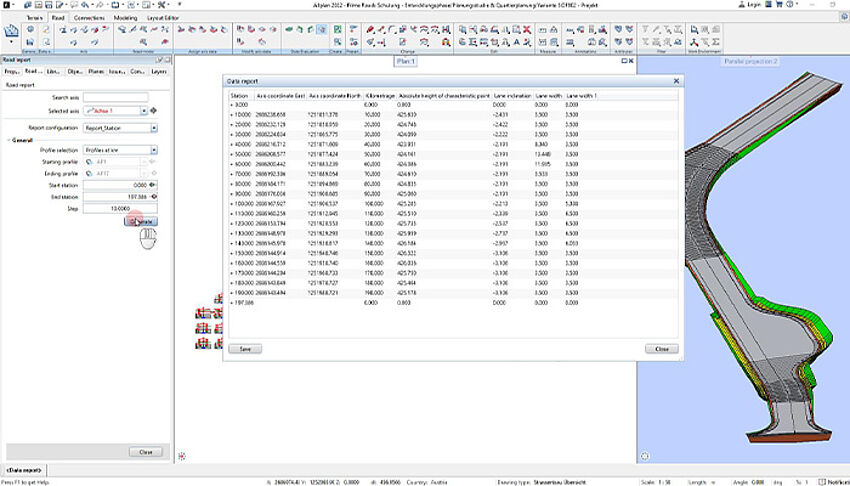Switch to the Modeling ribbon tab
850x486 pixels.
126,18
